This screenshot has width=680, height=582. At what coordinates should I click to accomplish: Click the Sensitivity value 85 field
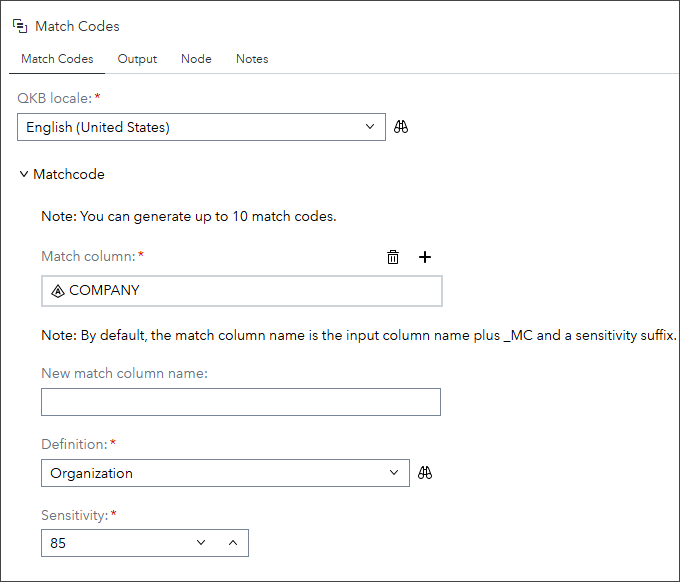click(110, 543)
